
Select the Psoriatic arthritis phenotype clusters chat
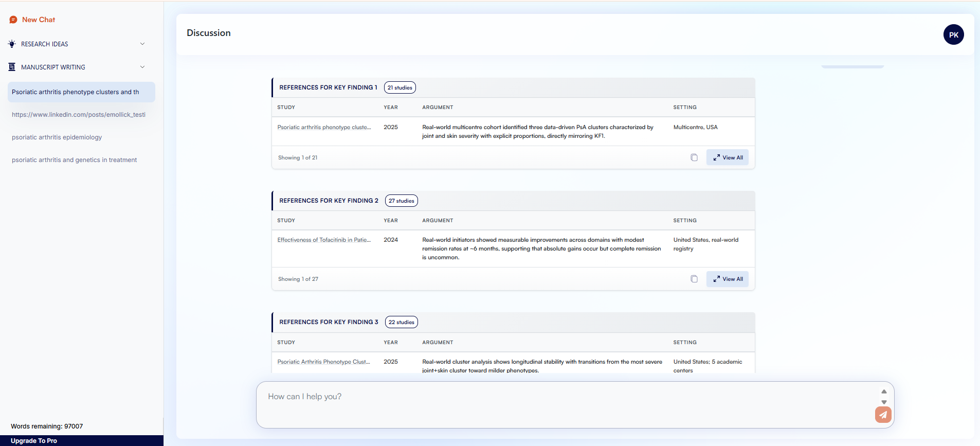coord(81,92)
